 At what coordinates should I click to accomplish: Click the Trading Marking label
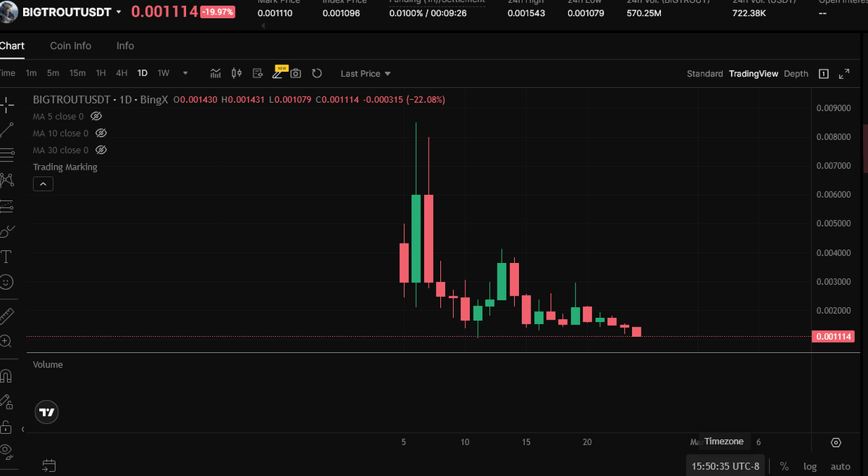tap(64, 167)
